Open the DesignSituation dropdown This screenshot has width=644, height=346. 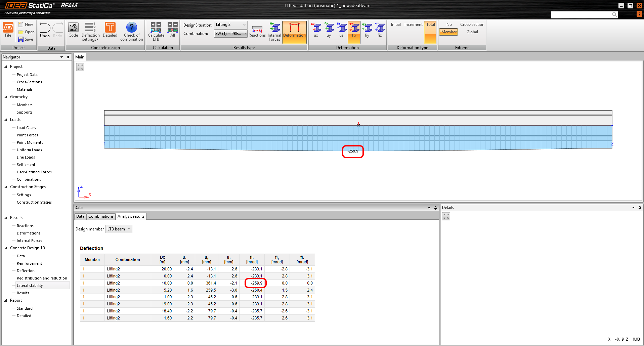click(x=231, y=25)
